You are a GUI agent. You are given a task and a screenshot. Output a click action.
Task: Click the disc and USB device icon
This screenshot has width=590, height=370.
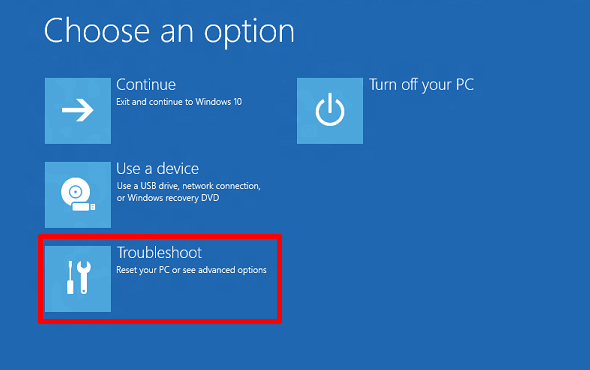78,195
